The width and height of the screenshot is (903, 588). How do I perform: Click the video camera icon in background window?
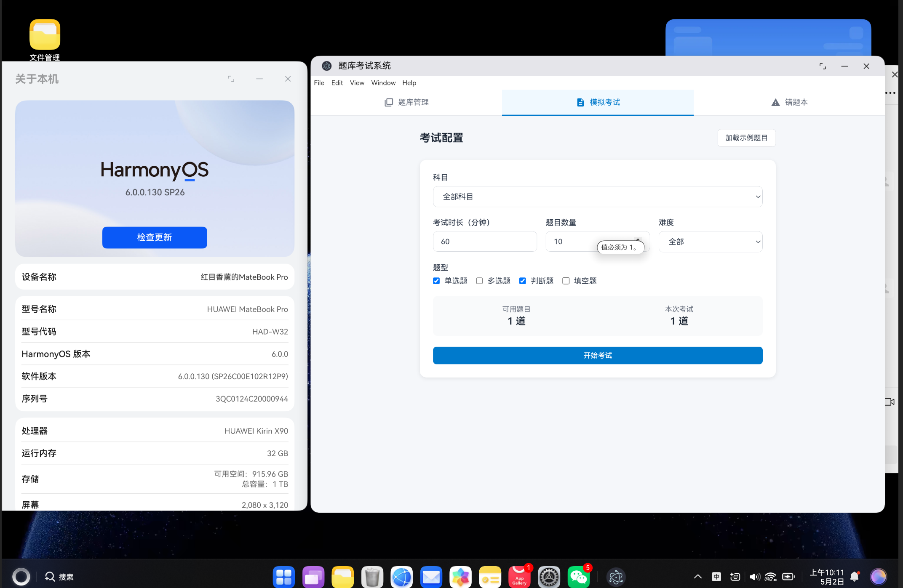[x=890, y=402]
